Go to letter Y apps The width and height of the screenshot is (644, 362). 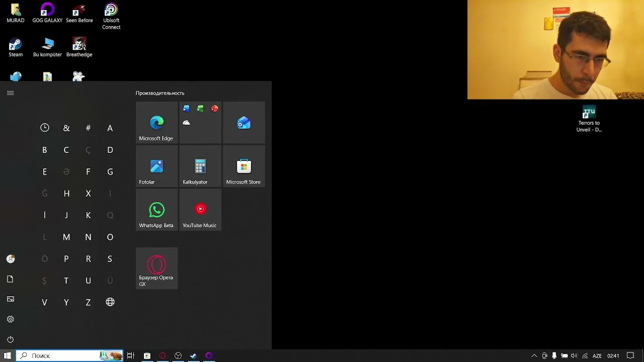pyautogui.click(x=66, y=302)
